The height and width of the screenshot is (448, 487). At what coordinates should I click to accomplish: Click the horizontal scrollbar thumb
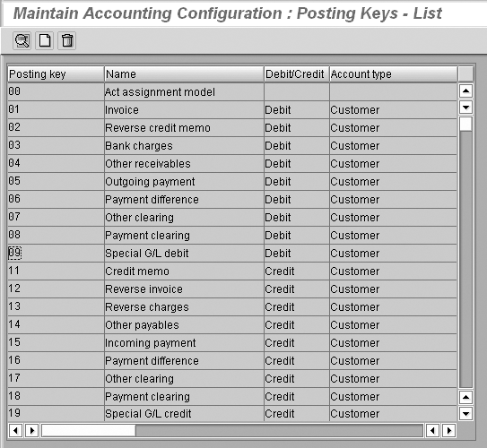(x=89, y=430)
